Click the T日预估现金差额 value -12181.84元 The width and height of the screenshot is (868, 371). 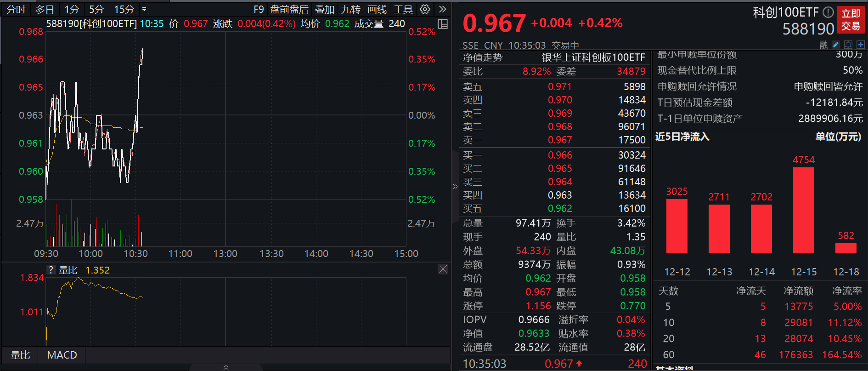tap(834, 103)
